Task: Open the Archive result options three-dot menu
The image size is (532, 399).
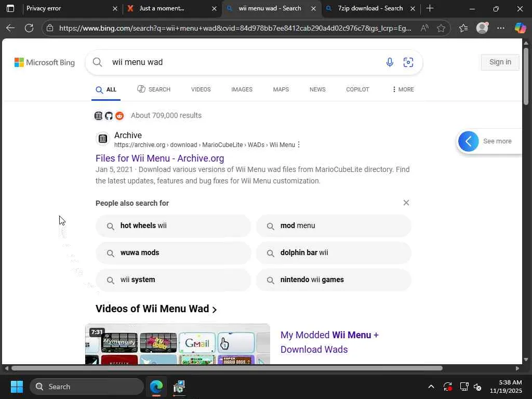Action: coord(299,144)
